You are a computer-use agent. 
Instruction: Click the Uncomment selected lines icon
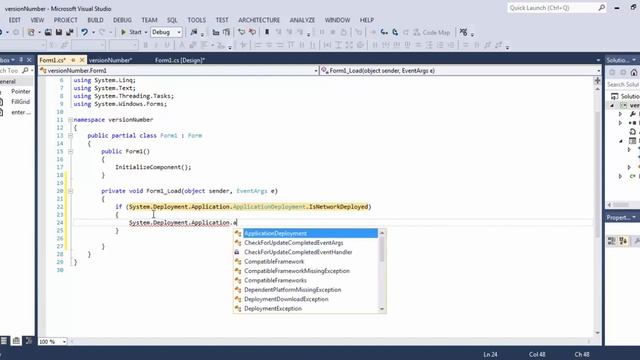[252, 32]
